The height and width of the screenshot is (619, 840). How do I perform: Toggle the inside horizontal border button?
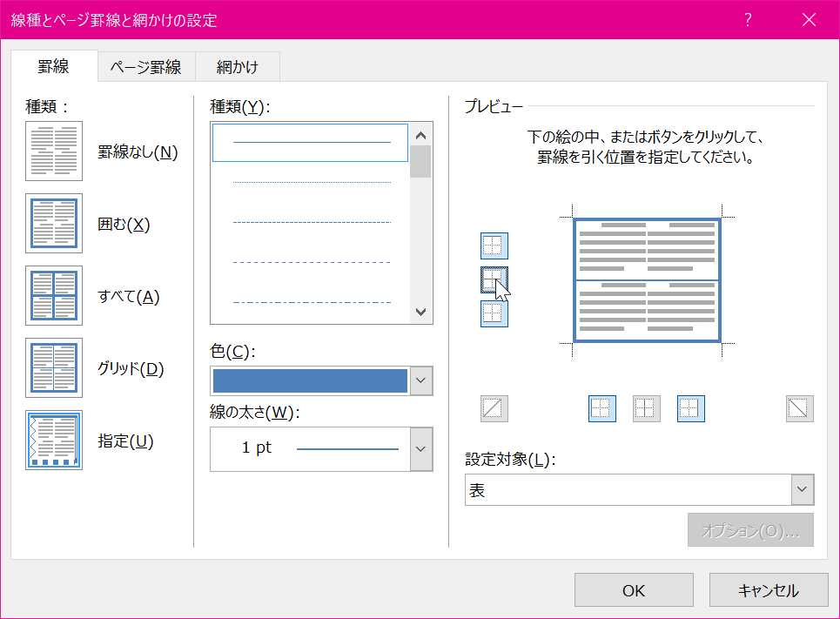click(x=494, y=279)
